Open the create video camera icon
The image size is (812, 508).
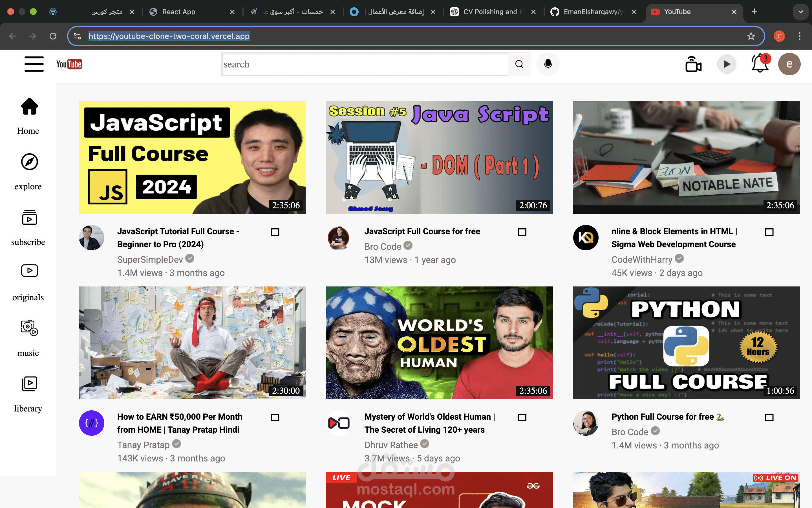(693, 64)
